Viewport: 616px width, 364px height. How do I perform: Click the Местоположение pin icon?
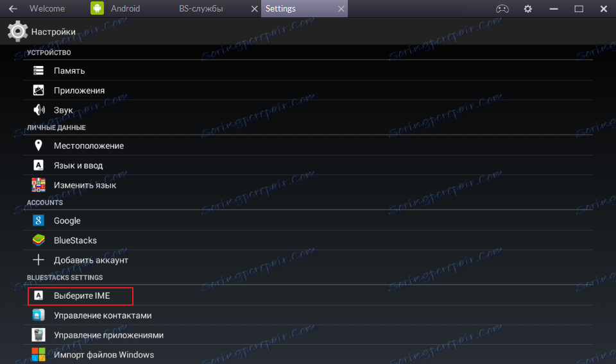click(x=38, y=145)
